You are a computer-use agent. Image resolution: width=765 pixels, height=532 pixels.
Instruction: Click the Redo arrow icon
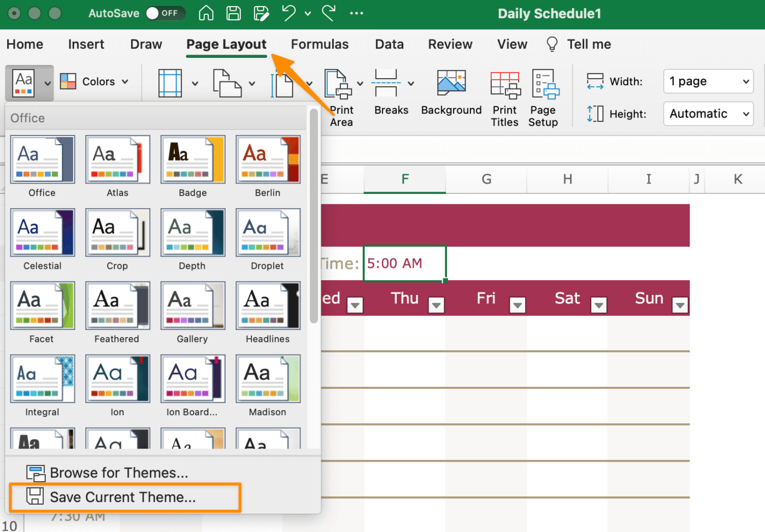(x=329, y=13)
